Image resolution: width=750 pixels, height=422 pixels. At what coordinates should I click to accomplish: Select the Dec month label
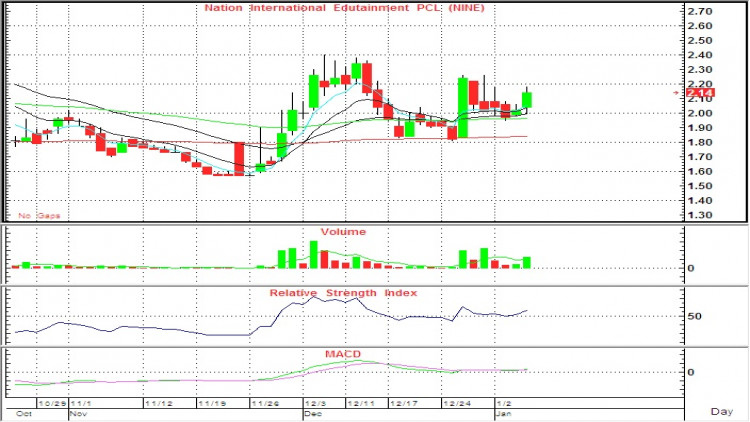tap(313, 412)
